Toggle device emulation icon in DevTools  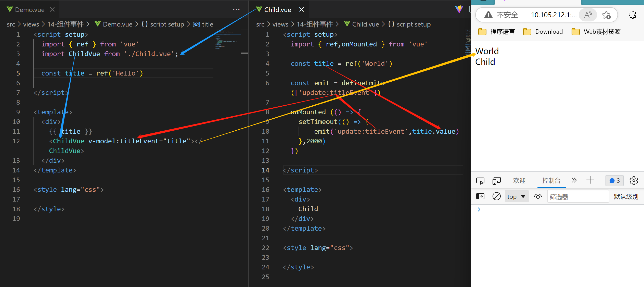tap(496, 181)
